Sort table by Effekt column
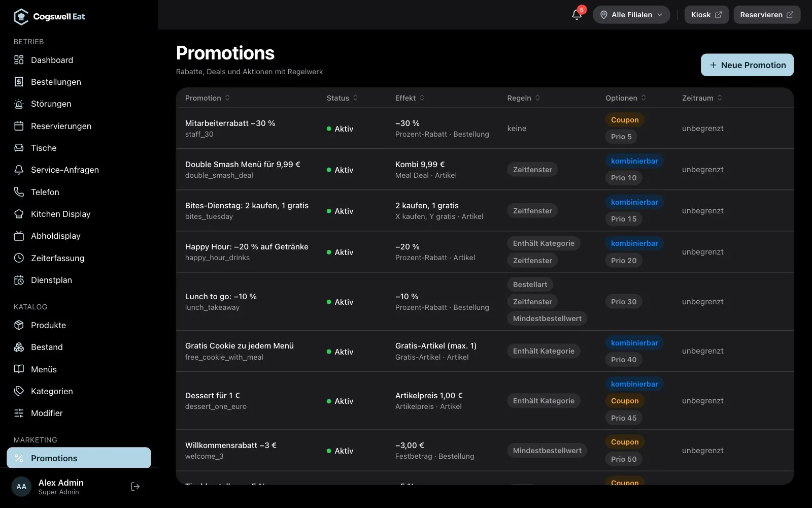The width and height of the screenshot is (812, 508). (x=410, y=98)
